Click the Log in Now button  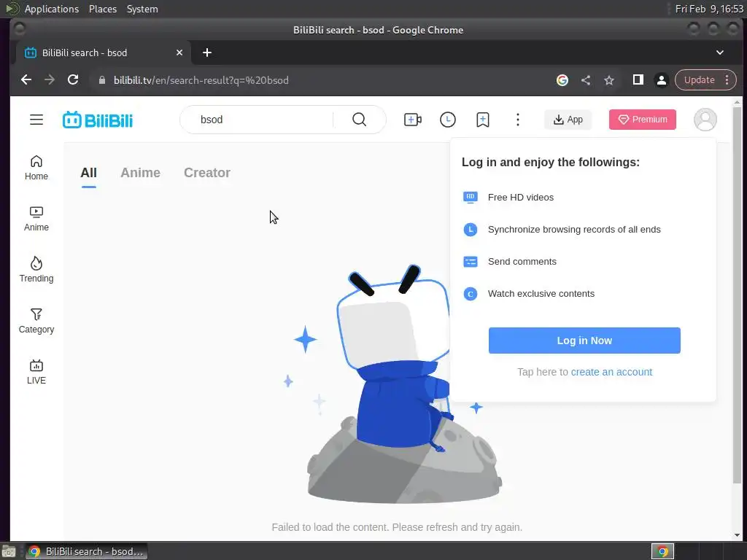point(584,341)
